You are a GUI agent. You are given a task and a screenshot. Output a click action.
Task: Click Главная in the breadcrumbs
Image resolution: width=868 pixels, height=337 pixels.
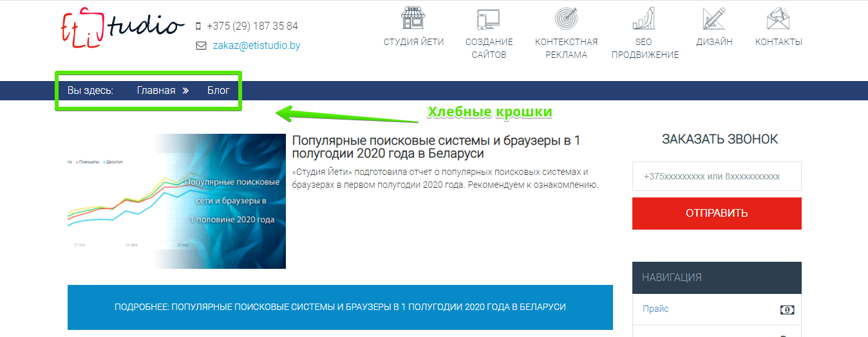[x=156, y=91]
